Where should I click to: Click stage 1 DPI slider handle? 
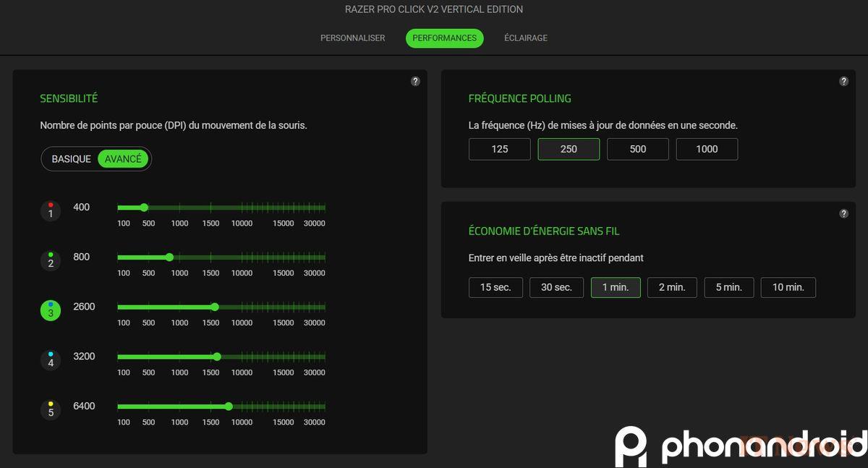click(144, 208)
